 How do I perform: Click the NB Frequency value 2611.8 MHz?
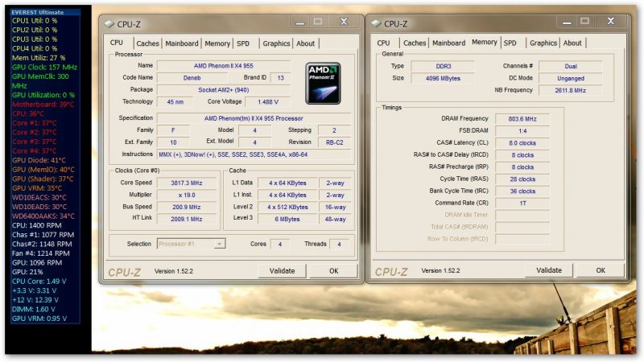coord(571,90)
